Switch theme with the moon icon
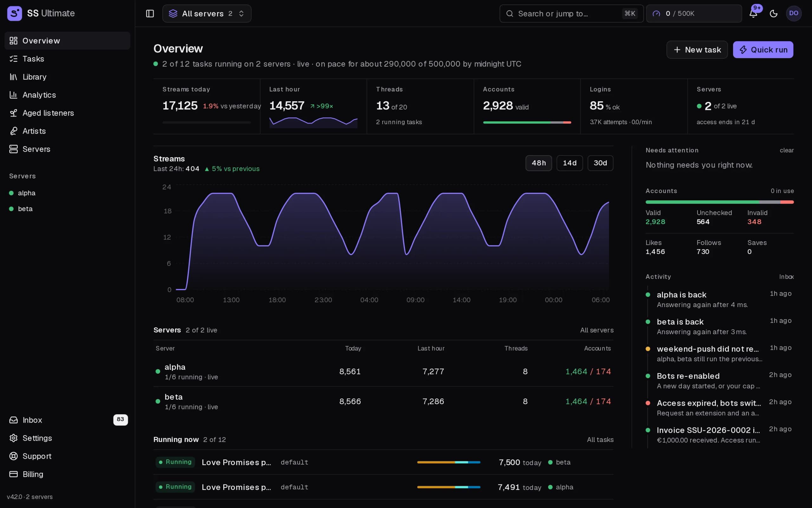This screenshot has height=508, width=812. point(773,13)
